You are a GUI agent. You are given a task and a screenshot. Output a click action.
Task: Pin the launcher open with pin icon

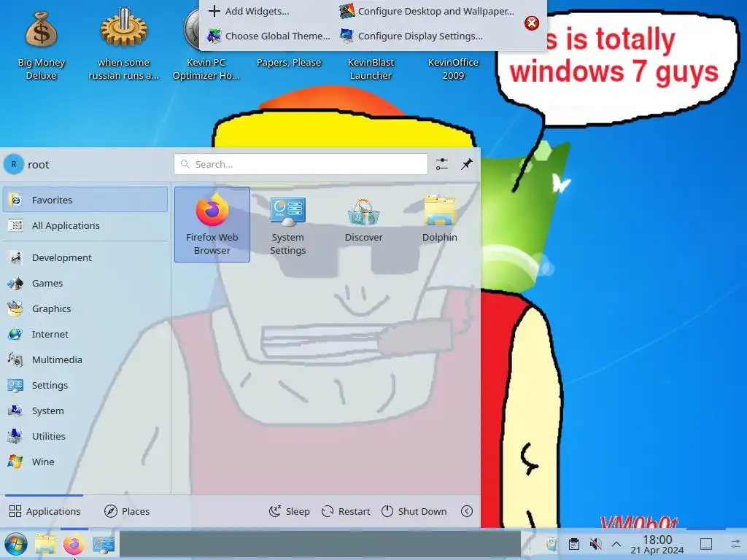(x=466, y=164)
